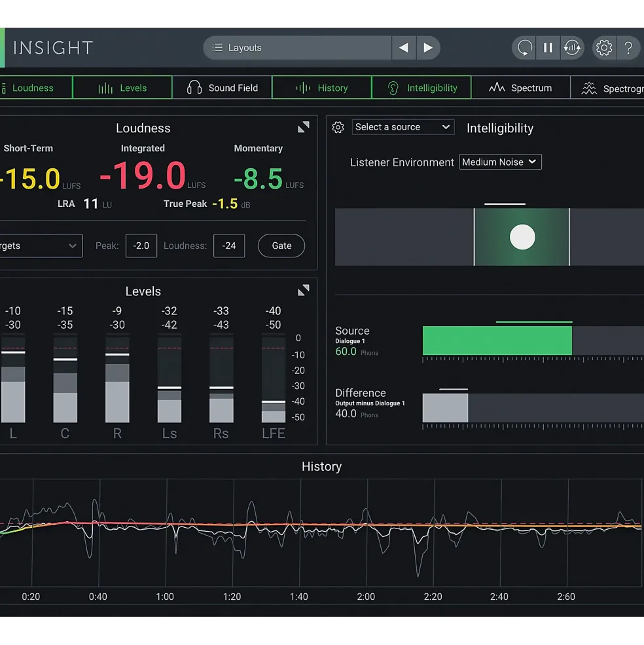Click the Short-Term loudness reading

[x=30, y=179]
